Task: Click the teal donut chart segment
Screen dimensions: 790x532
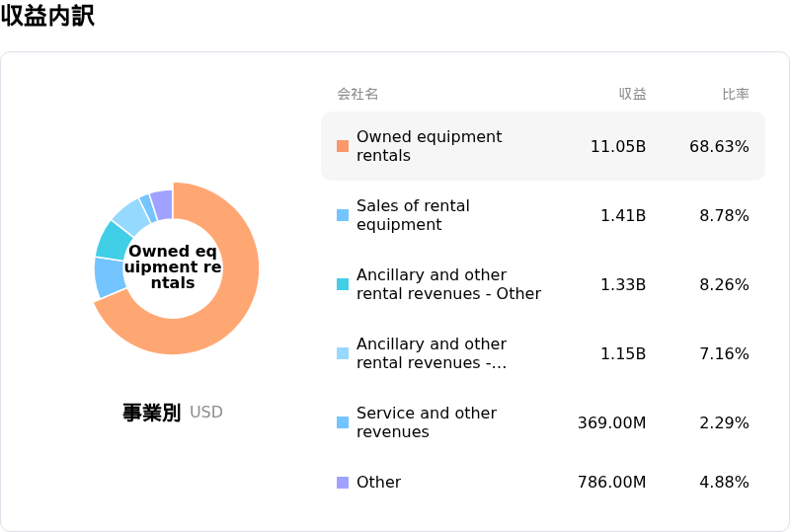Action: 113,241
